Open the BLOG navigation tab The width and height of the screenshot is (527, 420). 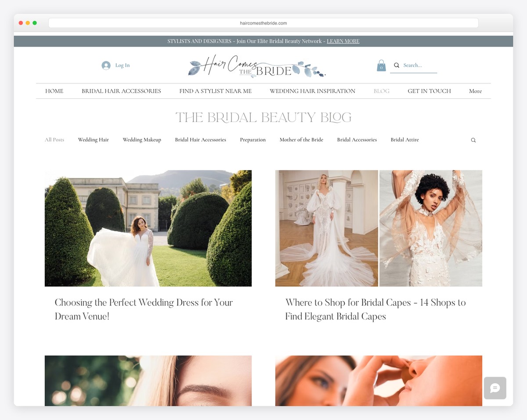click(381, 91)
